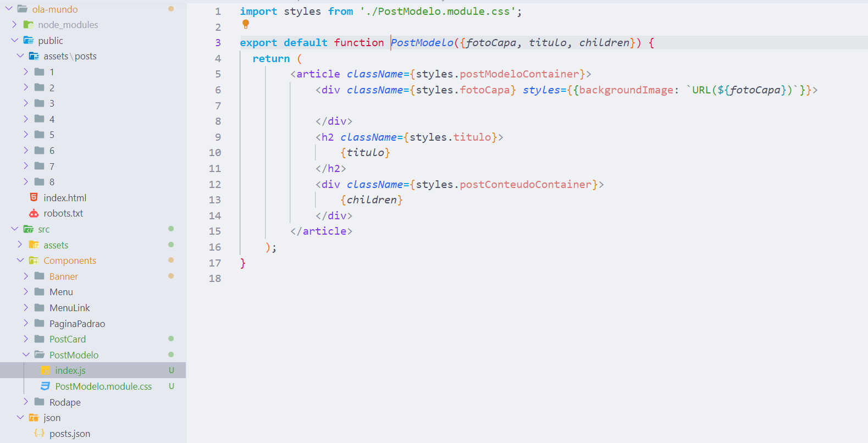Click the index.html HTML5 file icon
The image size is (868, 443).
coord(34,197)
